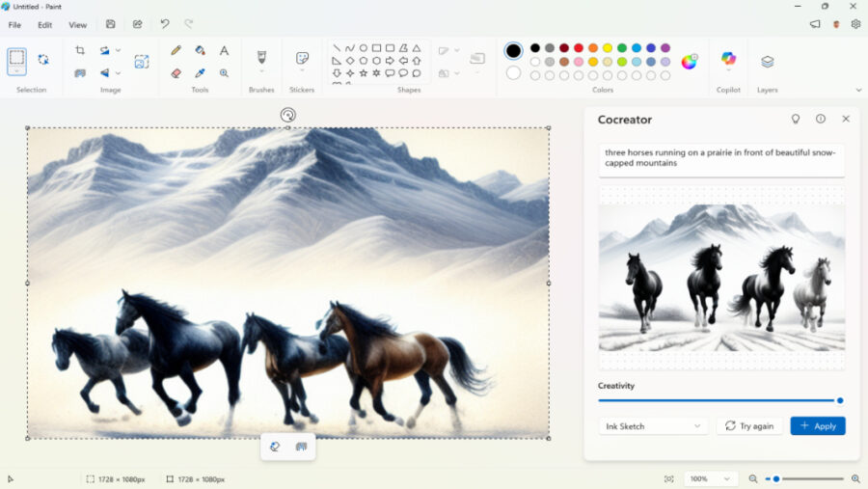Image resolution: width=868 pixels, height=489 pixels.
Task: Pick the Eraser tool
Action: pyautogui.click(x=176, y=73)
